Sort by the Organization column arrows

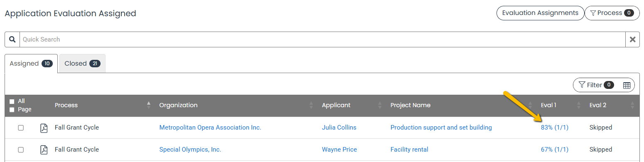coord(311,105)
